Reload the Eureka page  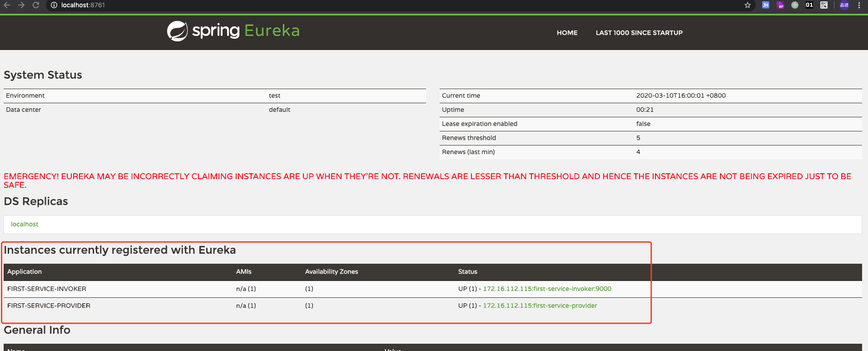pos(36,5)
